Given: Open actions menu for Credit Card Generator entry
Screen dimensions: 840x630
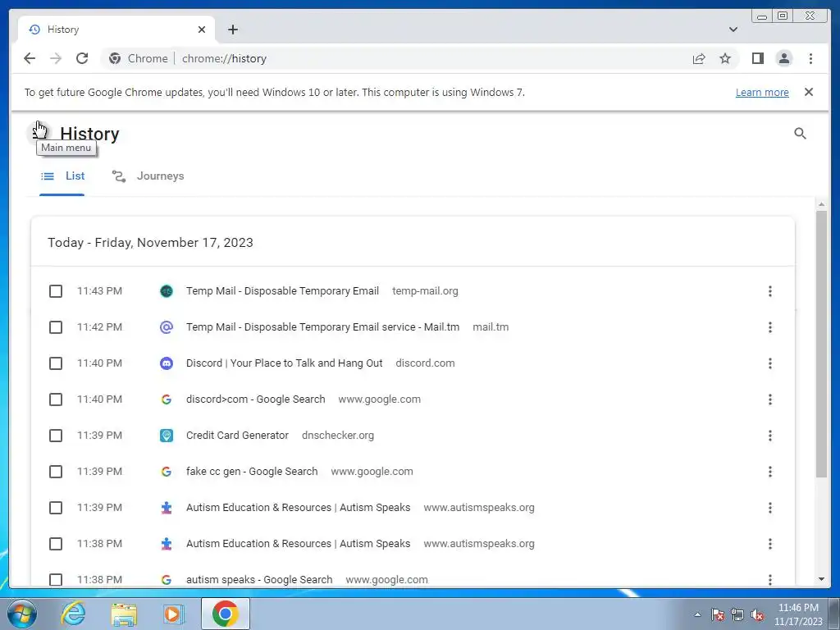Looking at the screenshot, I should pos(769,436).
